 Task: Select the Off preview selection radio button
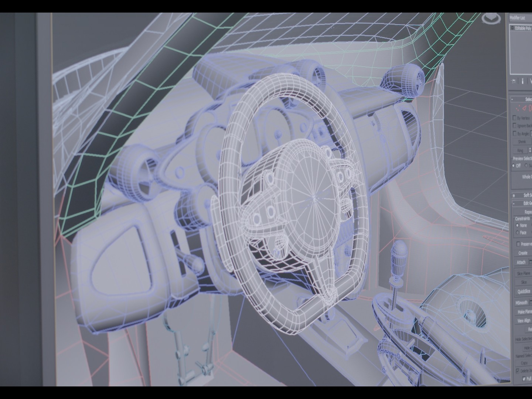514,166
